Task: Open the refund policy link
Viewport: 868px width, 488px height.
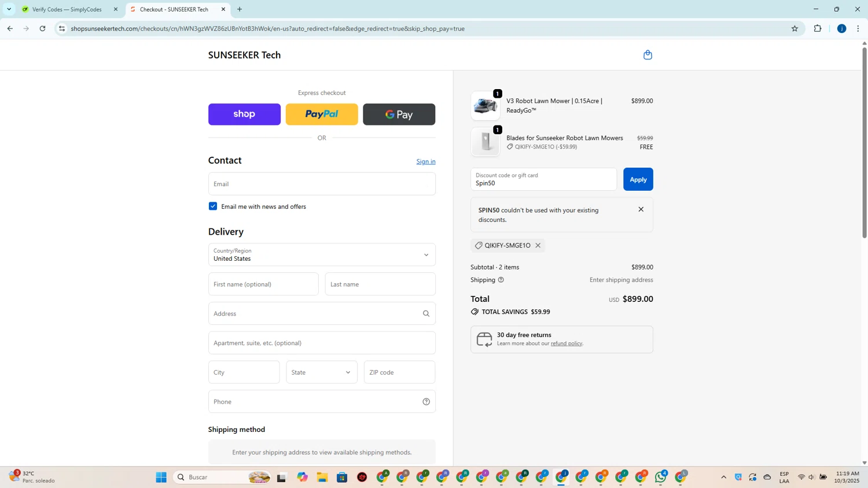Action: click(x=567, y=343)
